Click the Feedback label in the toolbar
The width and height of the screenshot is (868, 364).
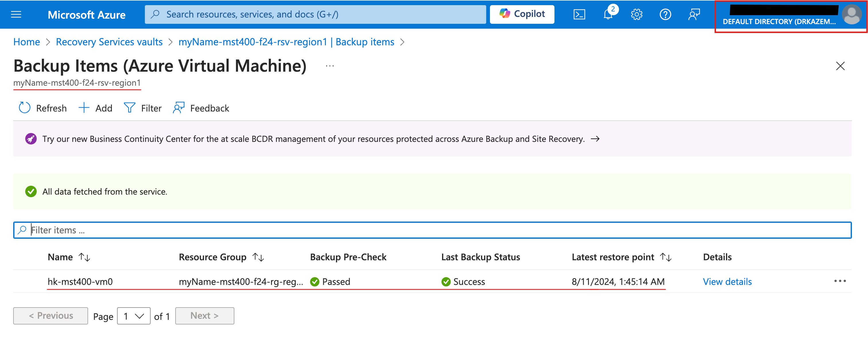tap(210, 108)
